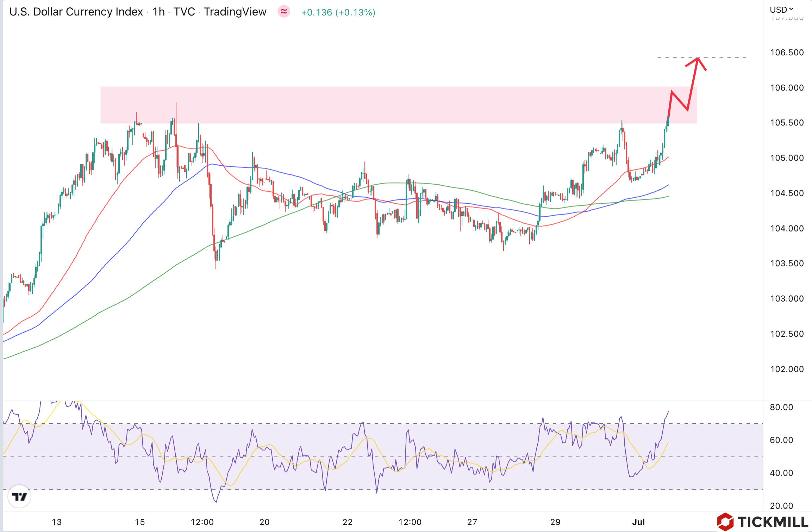Screen dimensions: 812x532
Task: Click the 1h timeframe label
Action: [x=158, y=12]
